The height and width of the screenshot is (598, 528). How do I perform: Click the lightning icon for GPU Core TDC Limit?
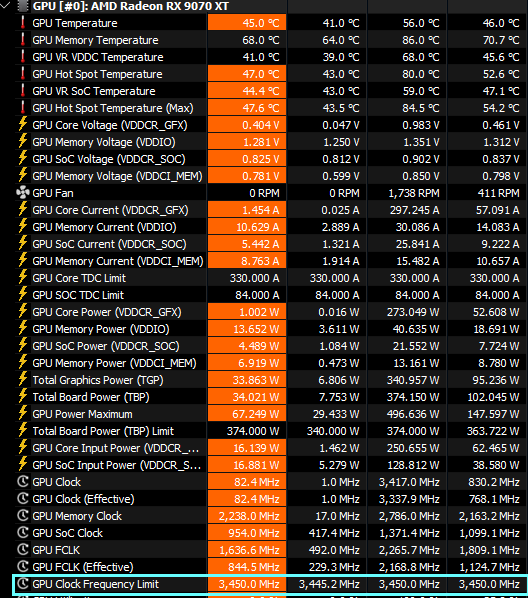[23, 277]
